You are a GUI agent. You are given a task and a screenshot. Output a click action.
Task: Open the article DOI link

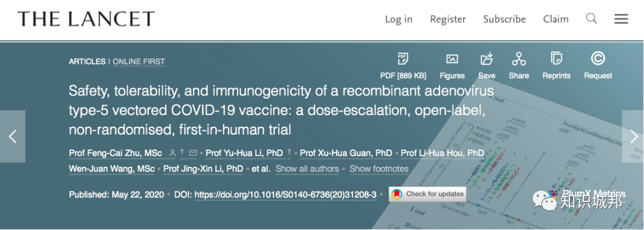286,195
